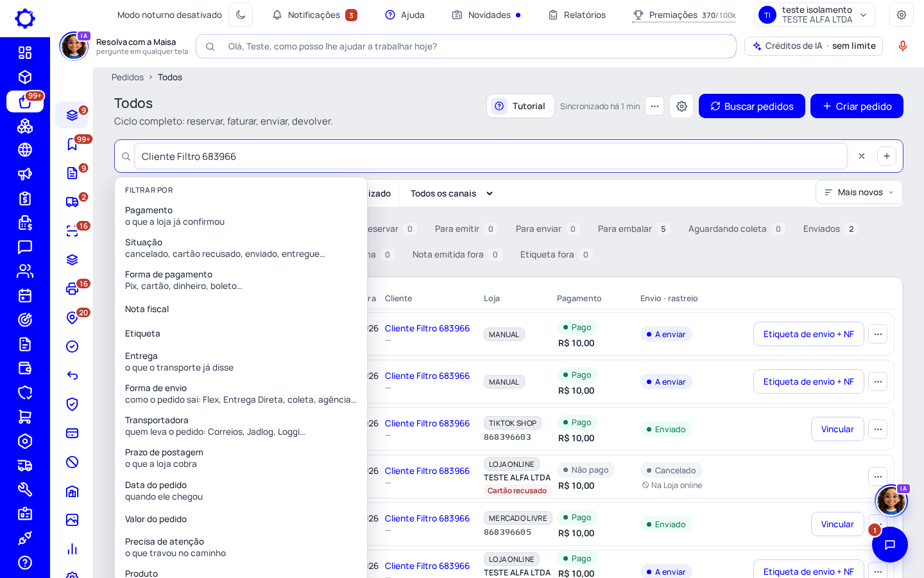Open the megaphone icon in the blue sidebar
Viewport: 924px width, 578px height.
pyautogui.click(x=25, y=174)
